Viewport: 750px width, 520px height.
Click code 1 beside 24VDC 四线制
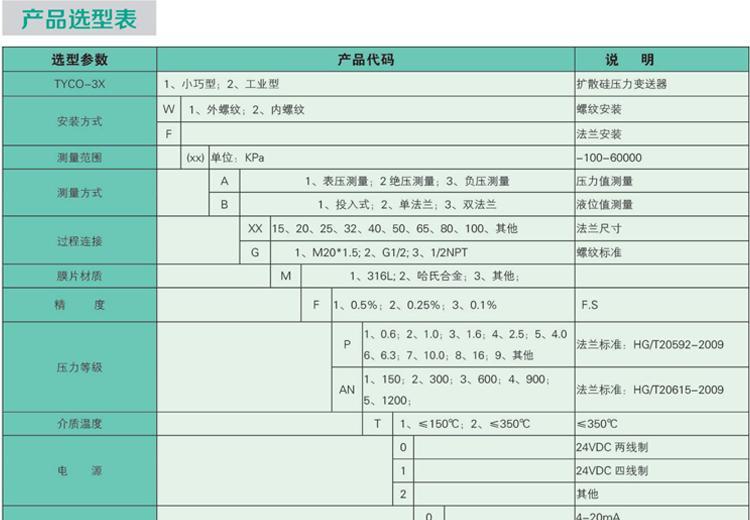click(403, 471)
